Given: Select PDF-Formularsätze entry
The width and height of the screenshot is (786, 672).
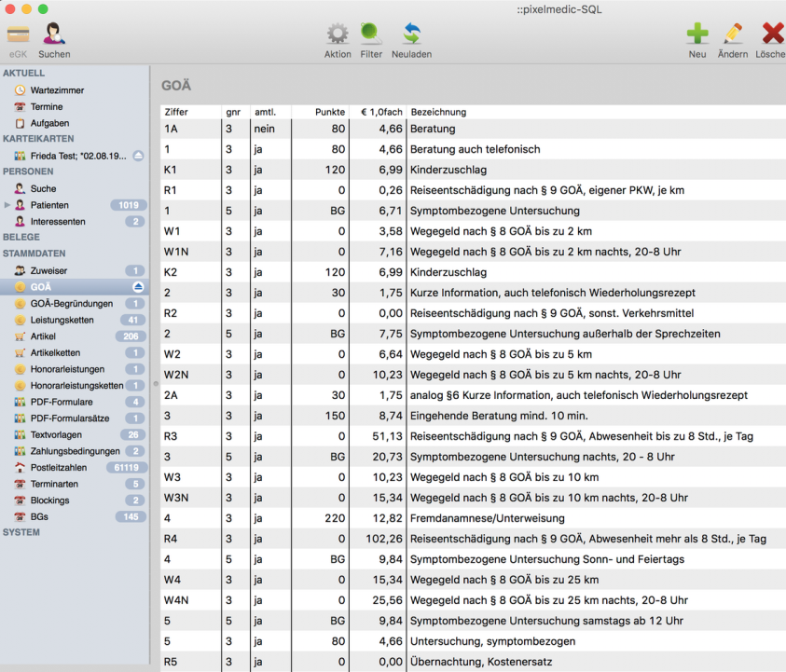Looking at the screenshot, I should point(70,418).
